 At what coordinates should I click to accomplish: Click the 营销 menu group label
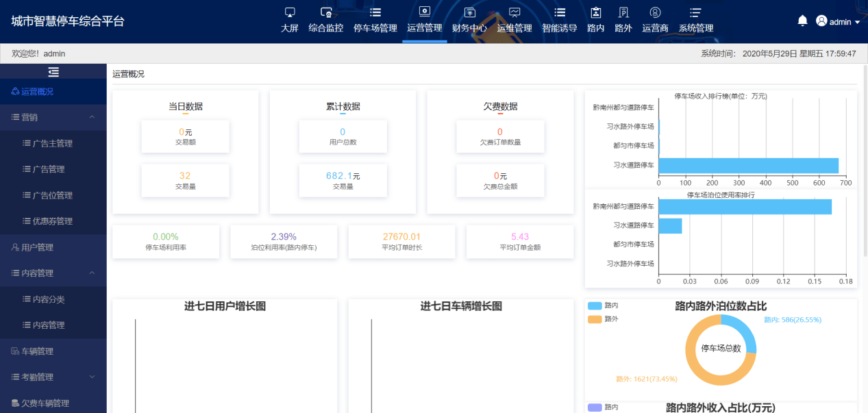[29, 117]
